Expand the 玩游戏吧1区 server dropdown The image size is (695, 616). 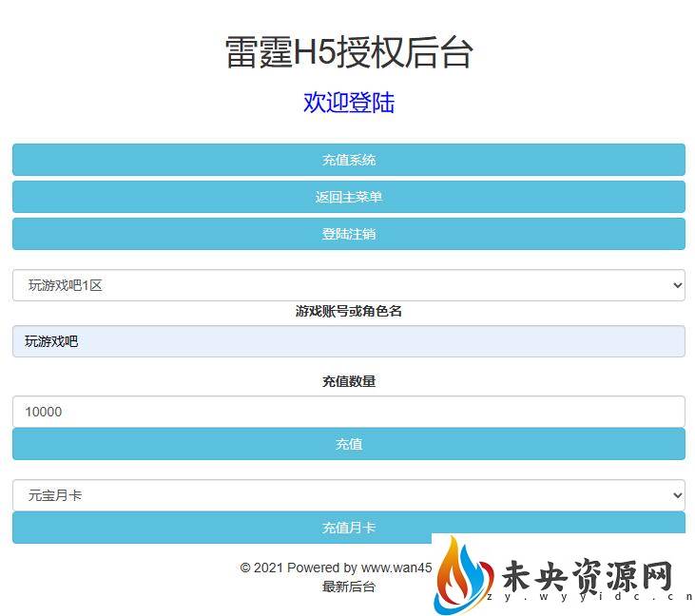349,285
